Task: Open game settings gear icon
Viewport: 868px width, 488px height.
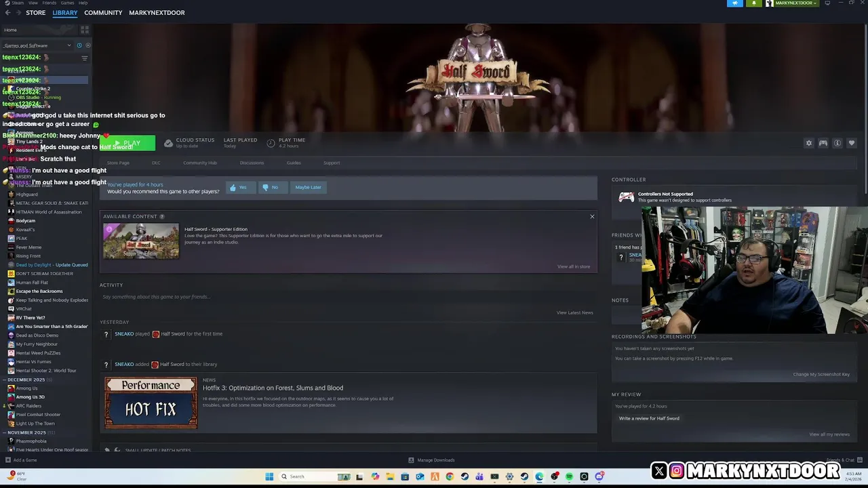Action: point(808,143)
